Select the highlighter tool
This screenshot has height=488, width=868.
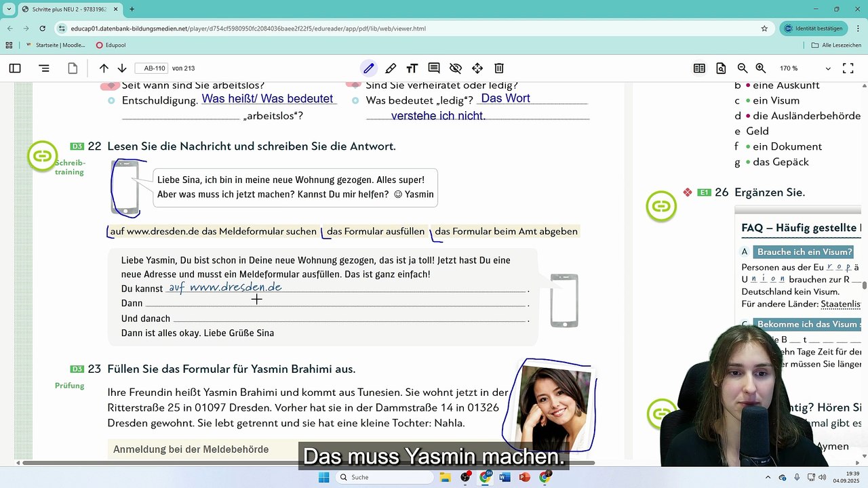tap(391, 68)
